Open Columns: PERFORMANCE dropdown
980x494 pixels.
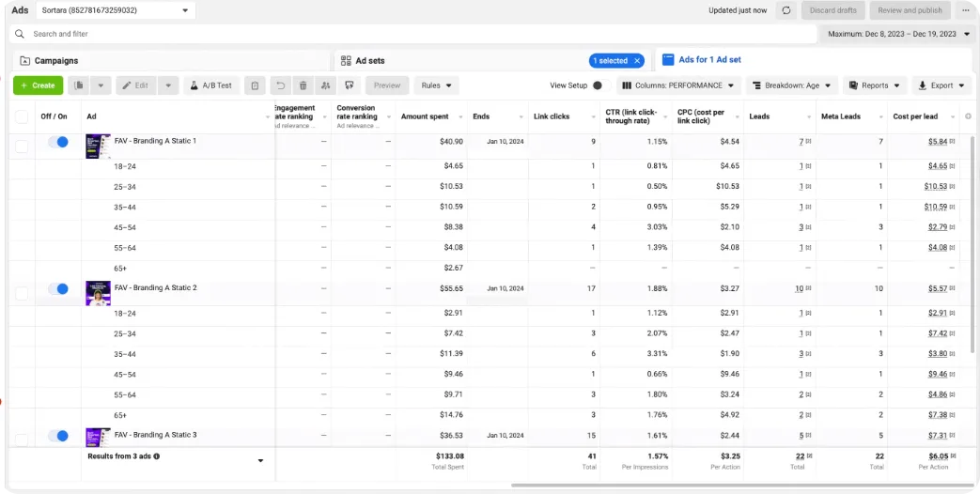point(678,85)
